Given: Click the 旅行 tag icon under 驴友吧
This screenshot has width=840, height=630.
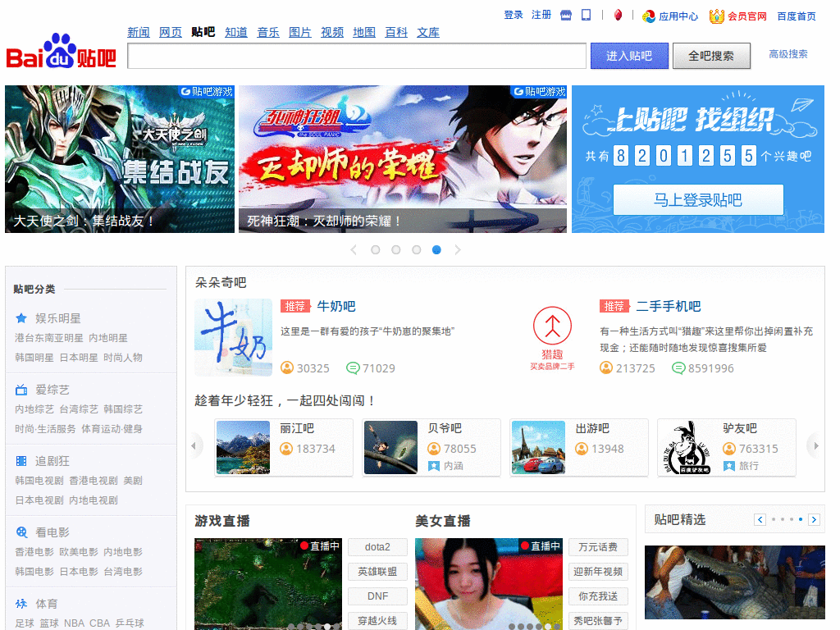Looking at the screenshot, I should pos(729,466).
